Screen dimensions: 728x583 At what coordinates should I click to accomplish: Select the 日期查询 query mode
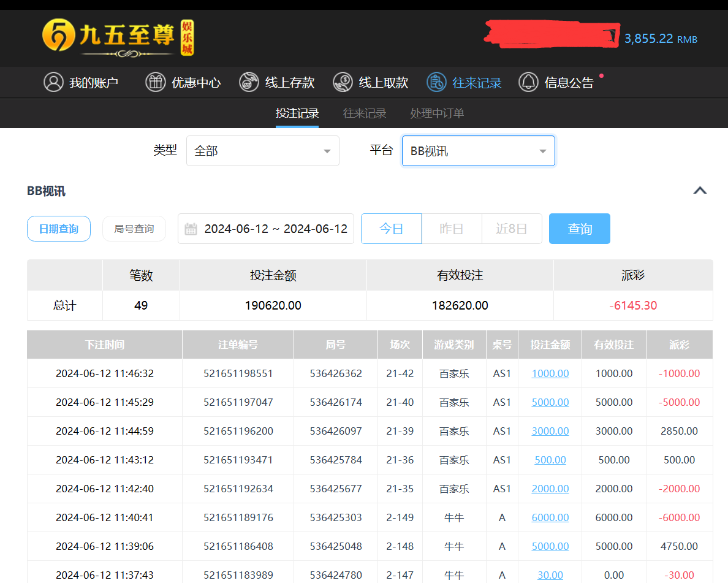[x=59, y=229]
